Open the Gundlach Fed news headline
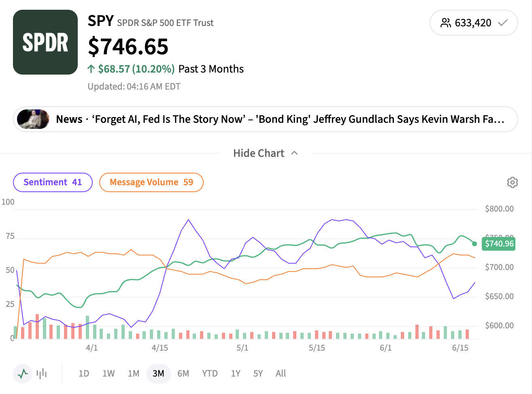This screenshot has width=532, height=394. pos(280,119)
